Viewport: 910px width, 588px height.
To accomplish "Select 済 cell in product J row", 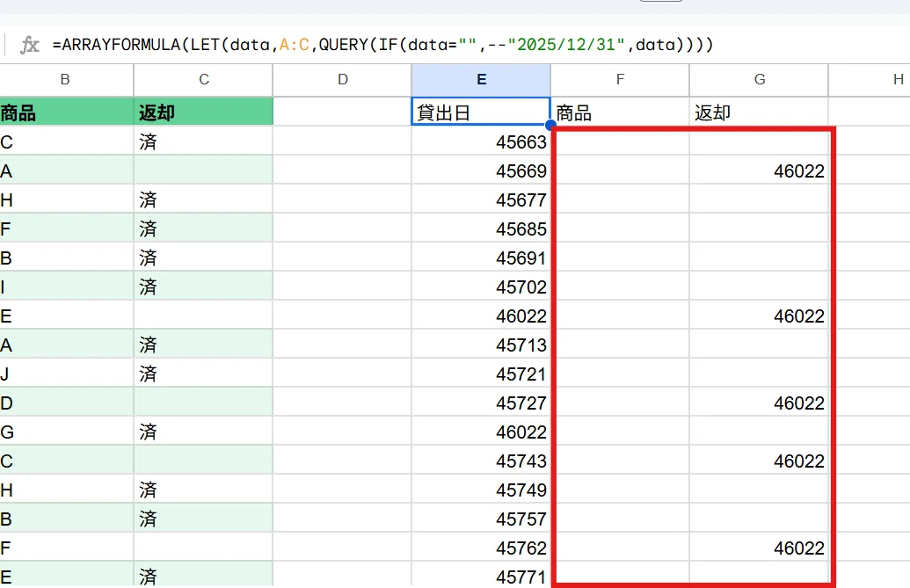I will click(x=204, y=374).
